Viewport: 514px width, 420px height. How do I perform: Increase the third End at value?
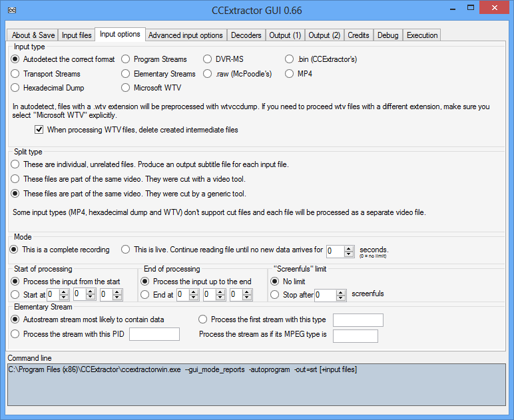[x=247, y=292]
